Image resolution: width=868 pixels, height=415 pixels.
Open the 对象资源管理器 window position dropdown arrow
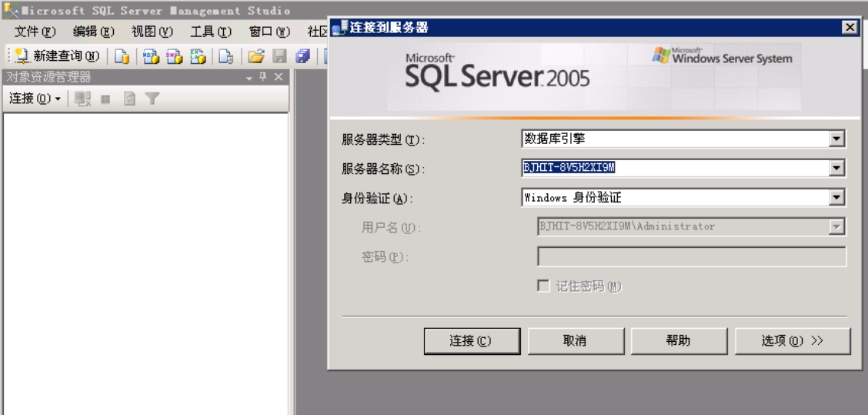coord(249,78)
